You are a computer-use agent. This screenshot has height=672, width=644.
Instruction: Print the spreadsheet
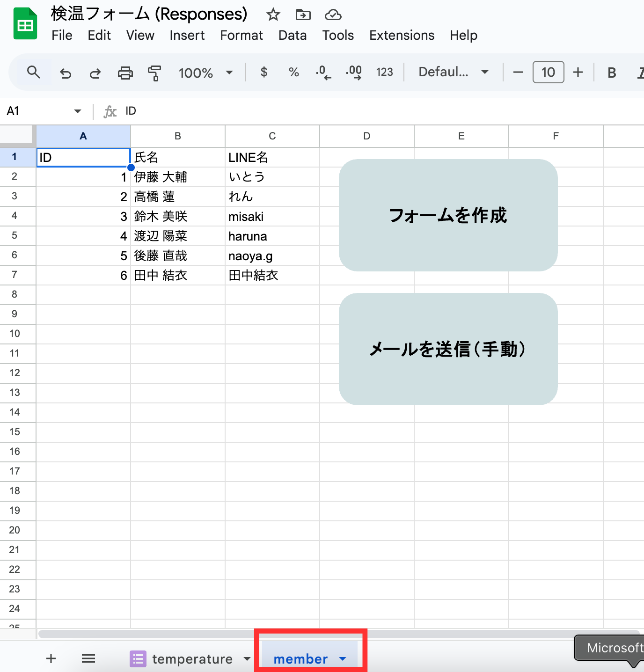click(124, 72)
